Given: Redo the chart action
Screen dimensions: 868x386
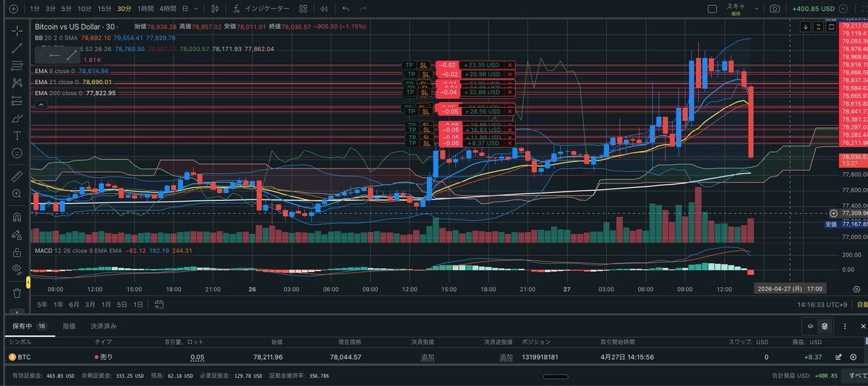Looking at the screenshot, I should (x=365, y=9).
